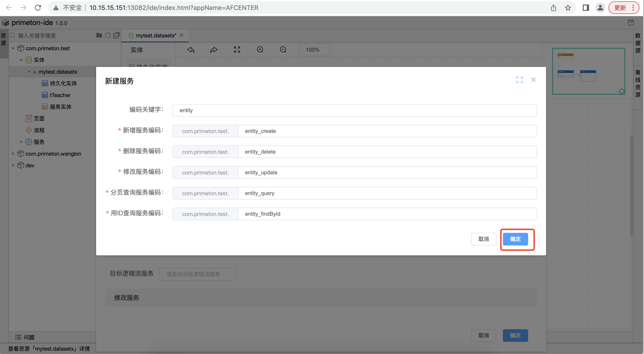Click the collapse-all icon in the resource panel
644x354 pixels.
coord(117,35)
